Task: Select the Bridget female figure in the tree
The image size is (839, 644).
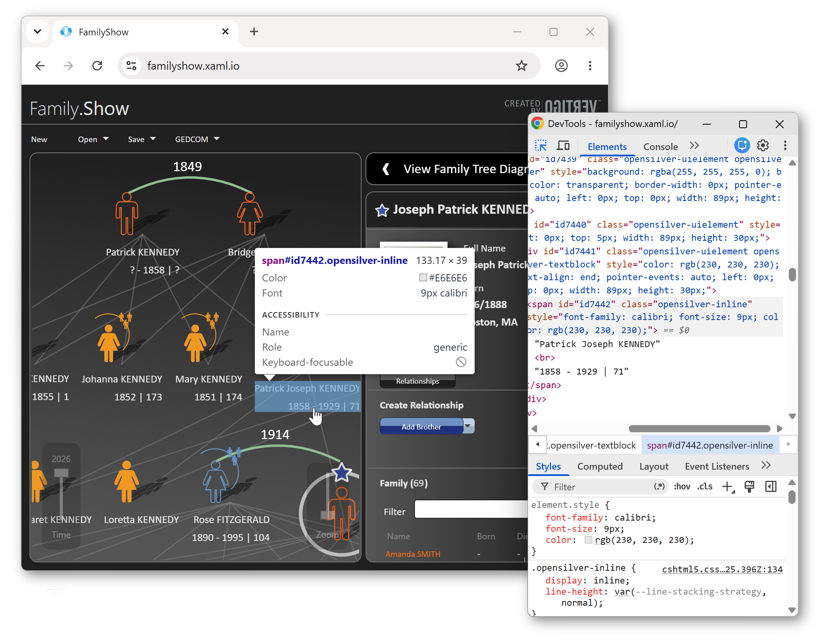Action: point(250,214)
